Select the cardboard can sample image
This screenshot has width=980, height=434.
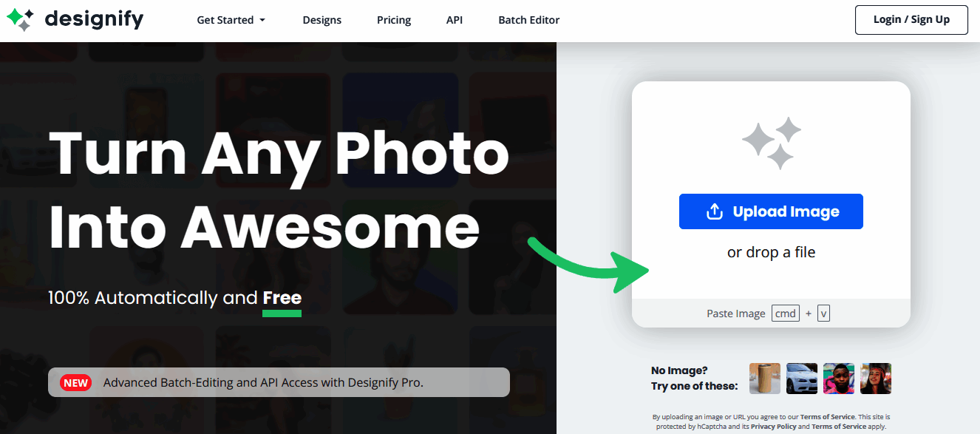pos(765,378)
